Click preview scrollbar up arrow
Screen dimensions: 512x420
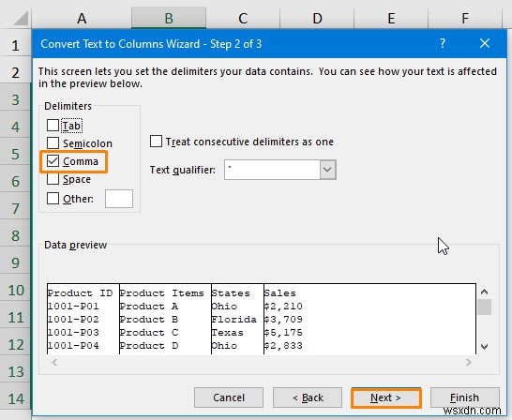tap(484, 292)
